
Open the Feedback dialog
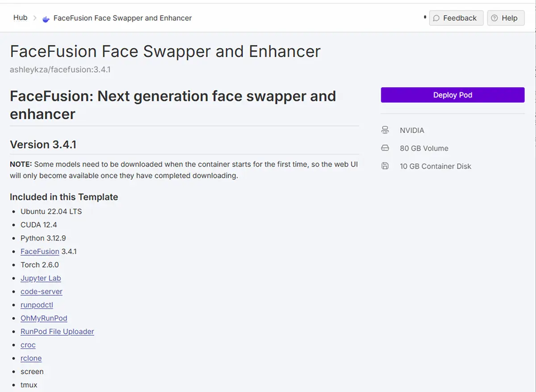[x=456, y=18]
